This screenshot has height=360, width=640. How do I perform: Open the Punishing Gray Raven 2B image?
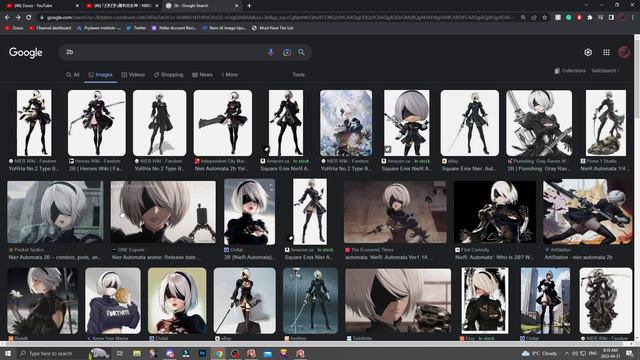pyautogui.click(x=539, y=123)
